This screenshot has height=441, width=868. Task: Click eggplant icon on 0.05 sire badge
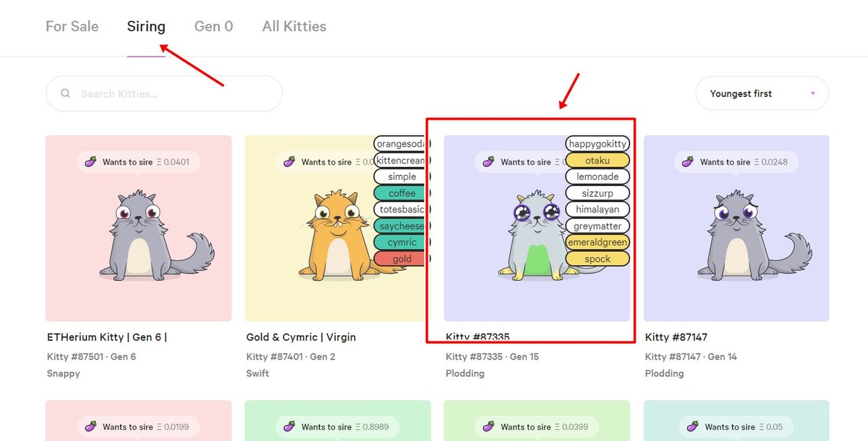pyautogui.click(x=692, y=427)
